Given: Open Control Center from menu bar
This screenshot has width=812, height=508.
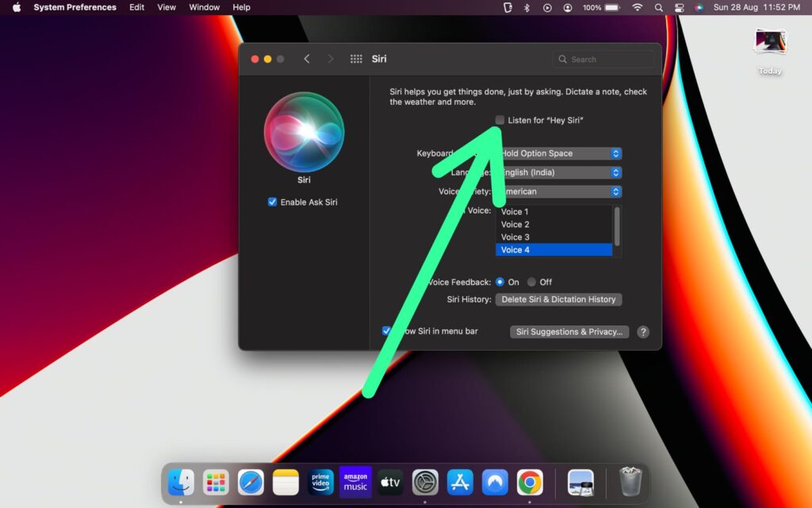Looking at the screenshot, I should point(680,7).
